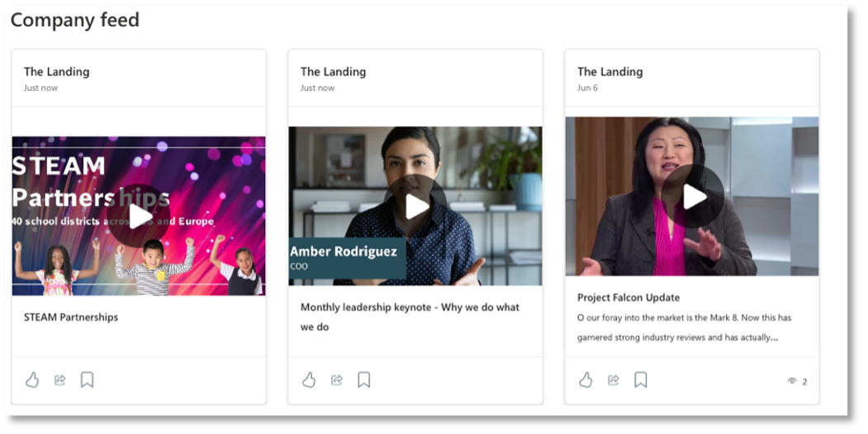Like the STEAM Partnerships video
Viewport: 868px width, 434px height.
coord(32,380)
